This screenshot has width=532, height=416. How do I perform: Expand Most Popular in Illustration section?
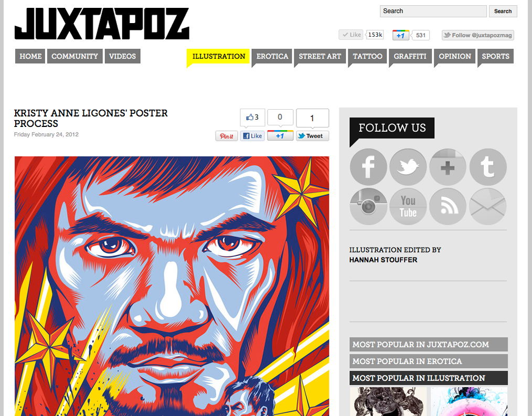429,378
